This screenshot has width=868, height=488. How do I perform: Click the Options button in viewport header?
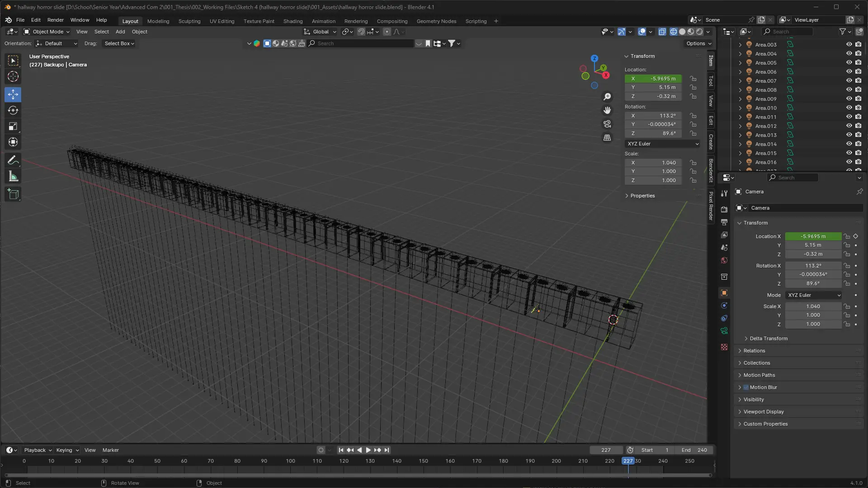pos(698,43)
